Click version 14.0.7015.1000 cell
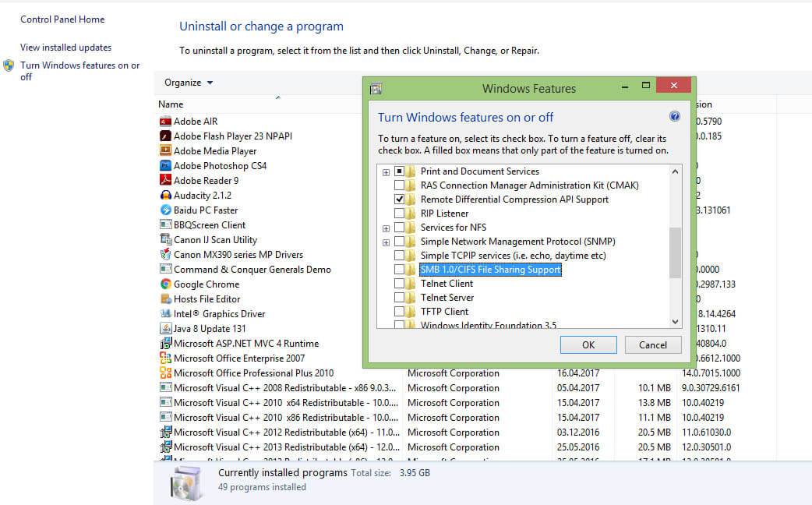Viewport: 812px width, 505px height. coord(711,373)
